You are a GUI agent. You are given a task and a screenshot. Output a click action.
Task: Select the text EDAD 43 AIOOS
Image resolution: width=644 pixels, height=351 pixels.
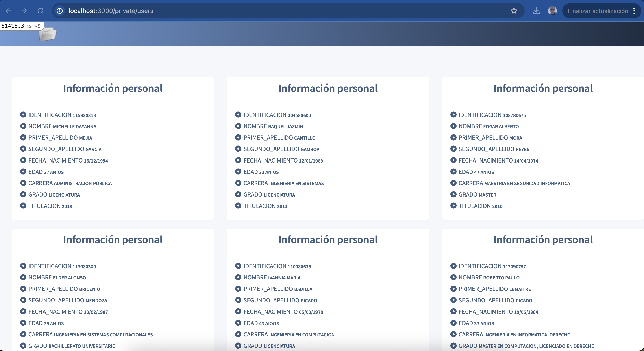tap(261, 323)
